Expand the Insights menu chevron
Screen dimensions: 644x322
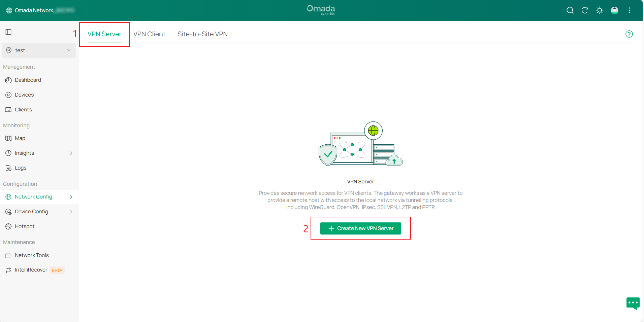pos(71,153)
